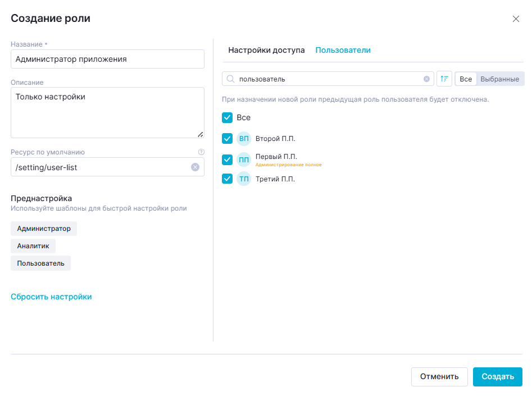Click the ПП avatar of Первый П.П.
The height and width of the screenshot is (396, 532).
coord(244,160)
